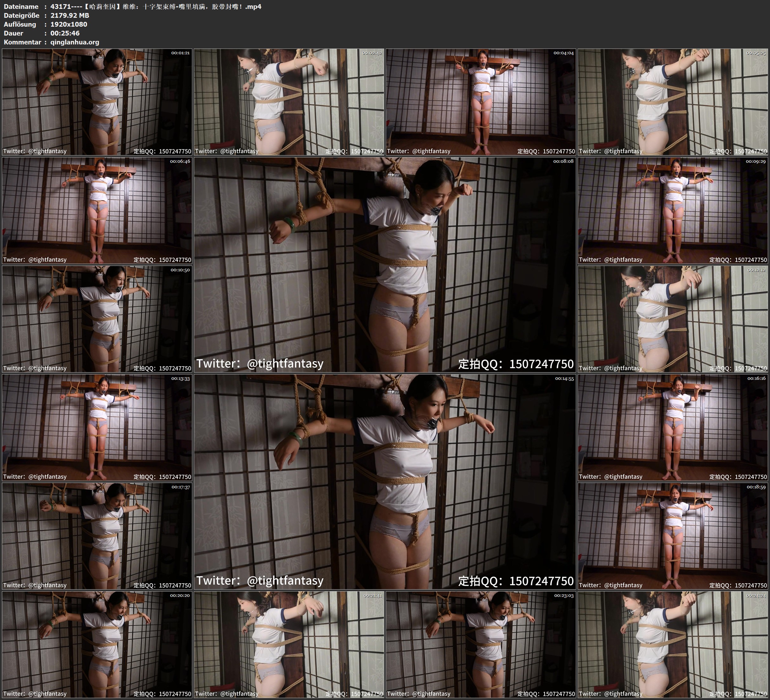Click the thumbnail timestamped 00:09:29
Viewport: 770px width, 700px height.
pyautogui.click(x=673, y=210)
